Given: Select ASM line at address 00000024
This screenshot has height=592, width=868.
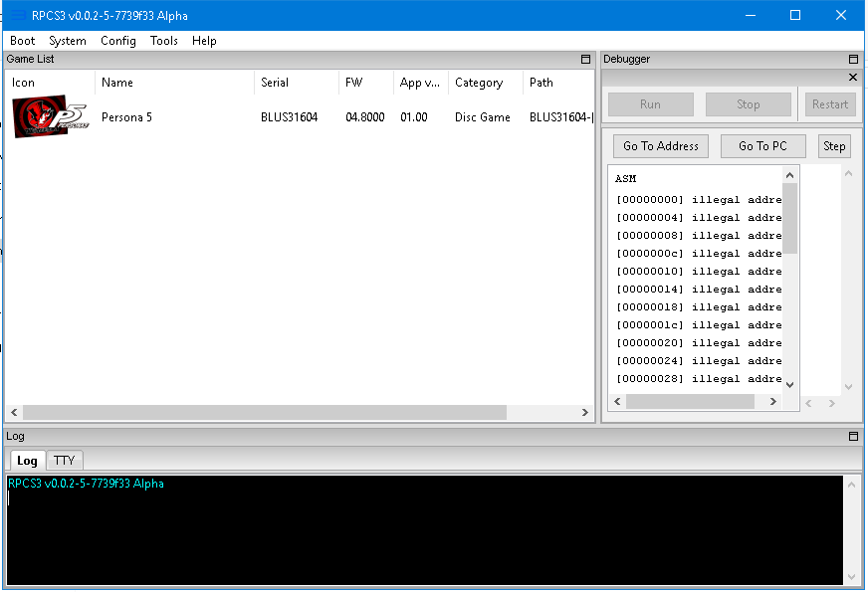Looking at the screenshot, I should click(x=699, y=361).
